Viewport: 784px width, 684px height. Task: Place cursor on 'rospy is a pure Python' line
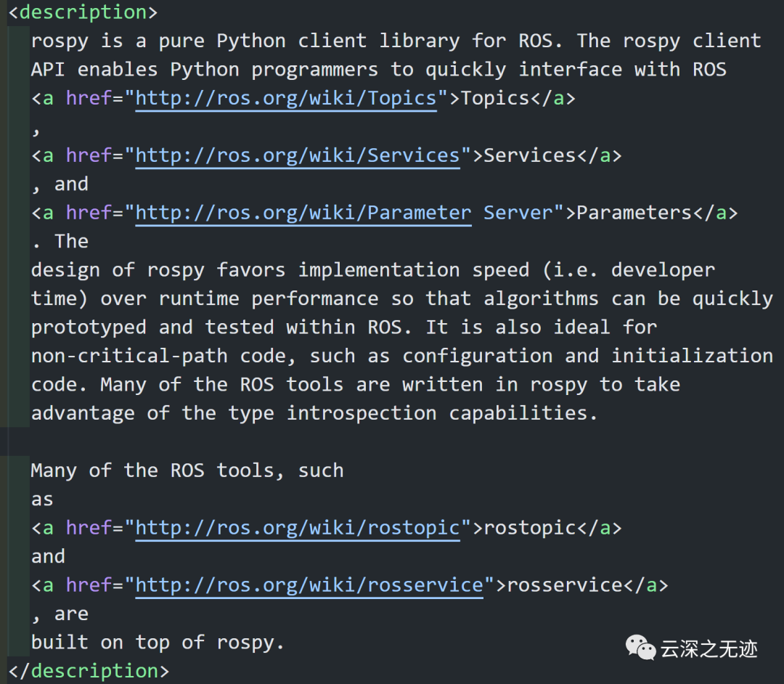396,41
